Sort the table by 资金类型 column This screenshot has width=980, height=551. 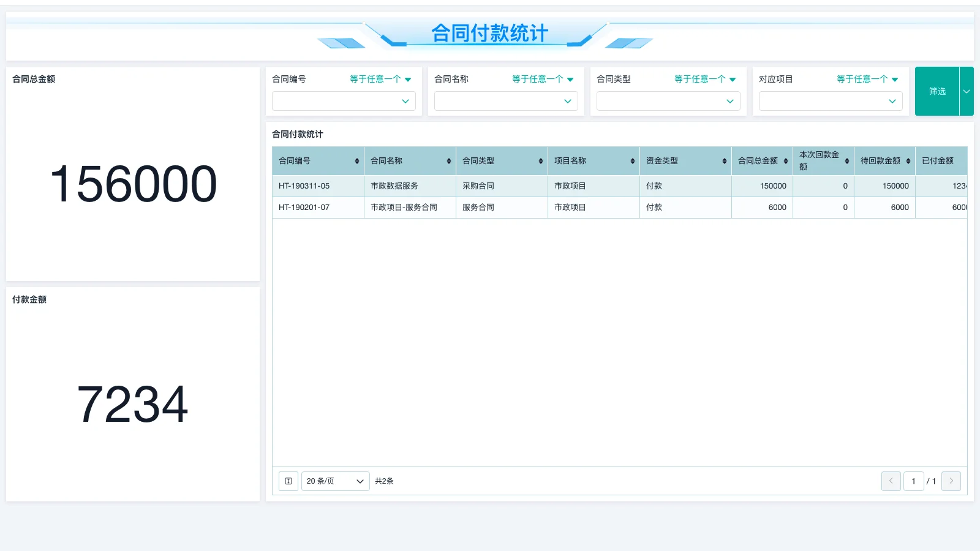(726, 160)
